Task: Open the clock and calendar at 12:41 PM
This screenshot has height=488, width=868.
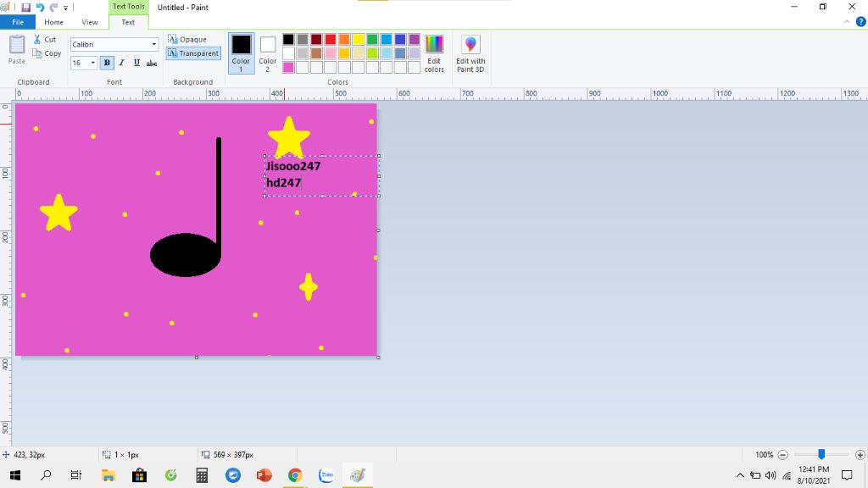Action: click(813, 475)
